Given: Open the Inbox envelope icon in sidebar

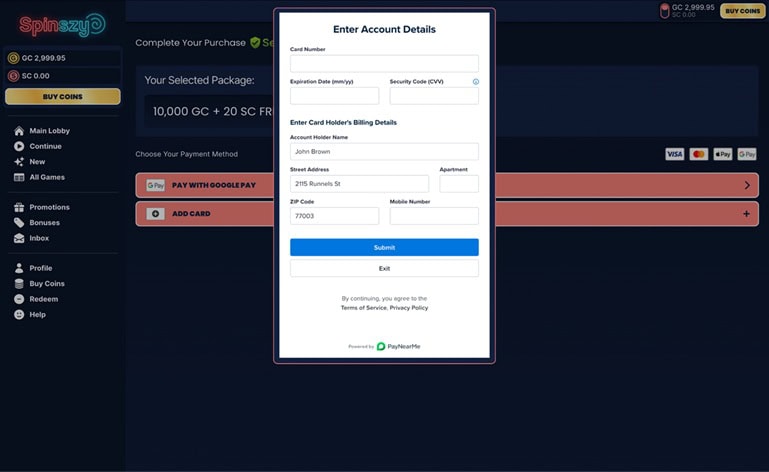Looking at the screenshot, I should (x=19, y=238).
